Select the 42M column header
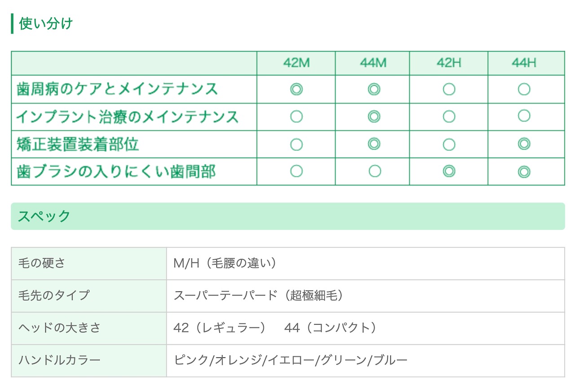The image size is (575, 392). coord(296,63)
